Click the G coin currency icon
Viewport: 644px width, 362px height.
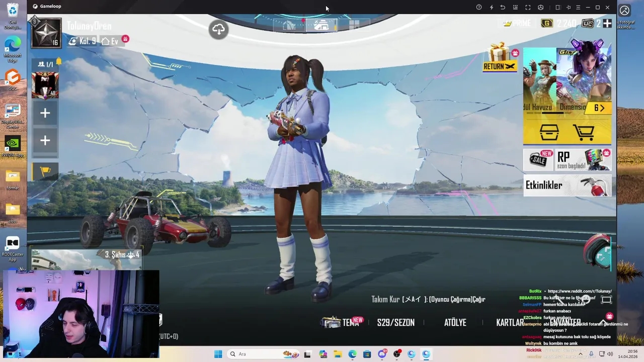coord(546,23)
